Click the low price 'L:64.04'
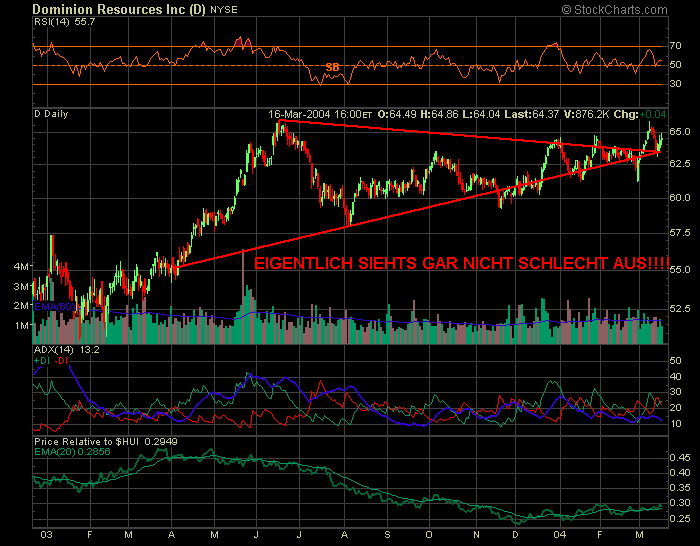 481,114
